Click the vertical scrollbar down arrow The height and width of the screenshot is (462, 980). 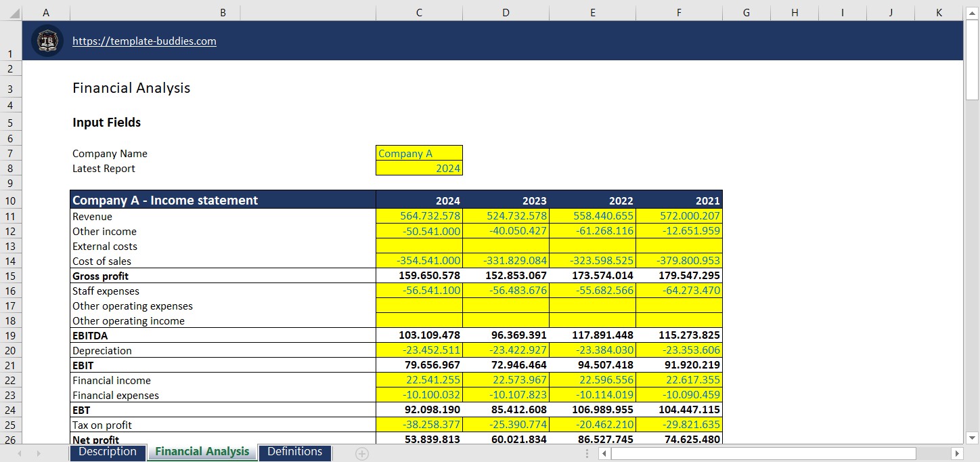point(972,438)
